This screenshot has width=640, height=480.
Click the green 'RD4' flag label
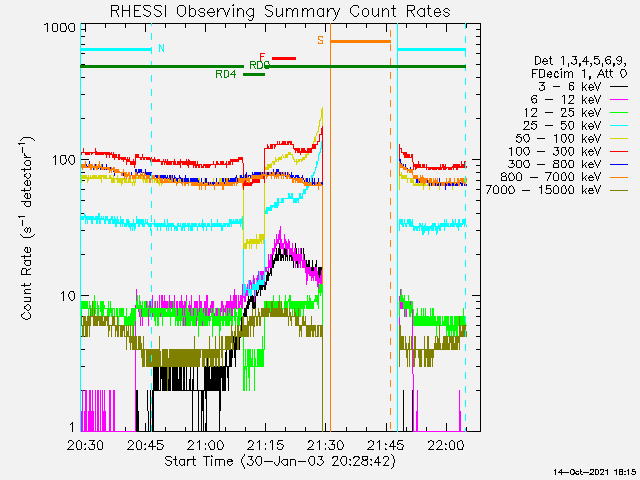click(x=226, y=74)
